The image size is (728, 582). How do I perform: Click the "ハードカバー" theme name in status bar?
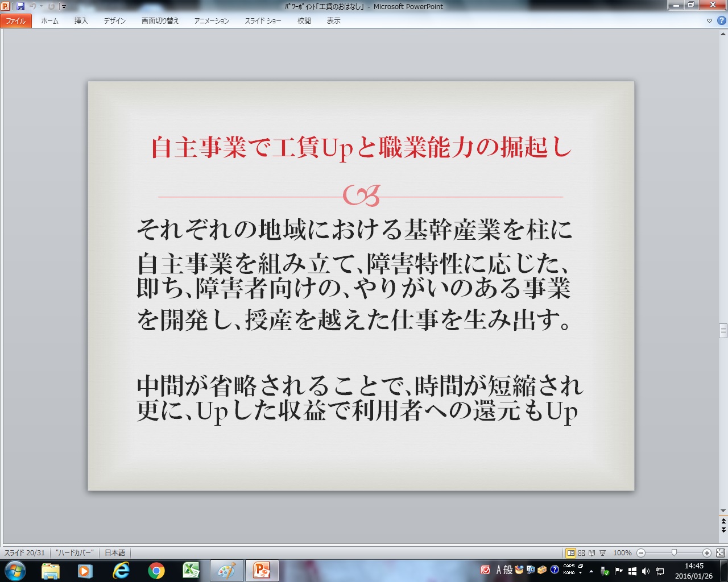coord(75,552)
